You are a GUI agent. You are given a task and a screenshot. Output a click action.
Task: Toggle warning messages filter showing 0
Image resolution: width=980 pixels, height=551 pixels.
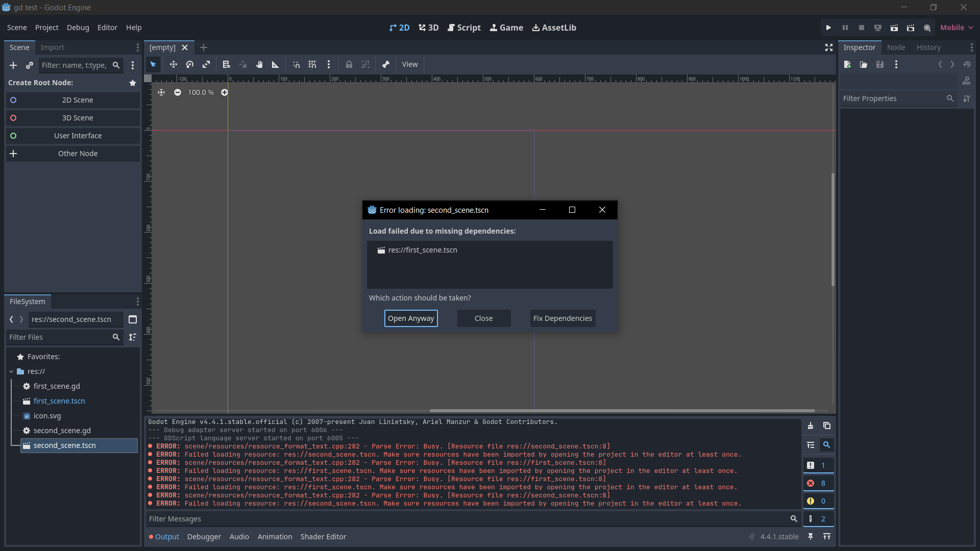click(x=818, y=501)
